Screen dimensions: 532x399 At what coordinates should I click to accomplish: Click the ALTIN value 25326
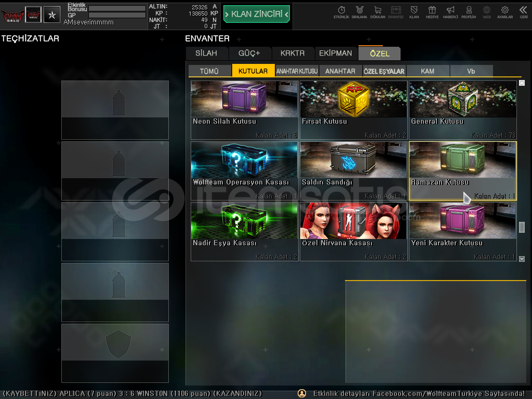pyautogui.click(x=199, y=7)
